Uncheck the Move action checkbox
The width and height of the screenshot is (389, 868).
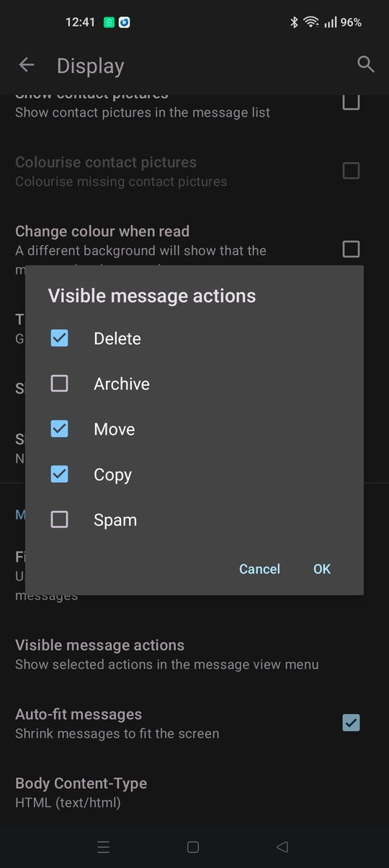[59, 429]
